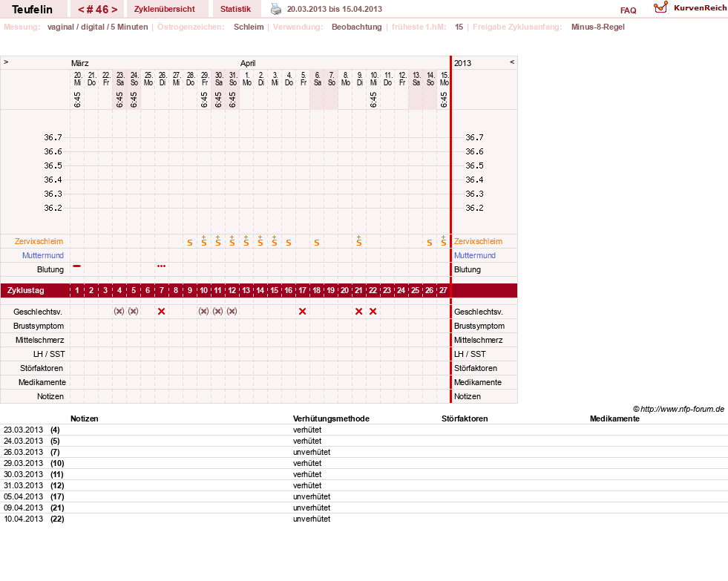Image resolution: width=728 pixels, height=581 pixels.
Task: Click the Medikamente column header below chart
Action: [x=614, y=418]
